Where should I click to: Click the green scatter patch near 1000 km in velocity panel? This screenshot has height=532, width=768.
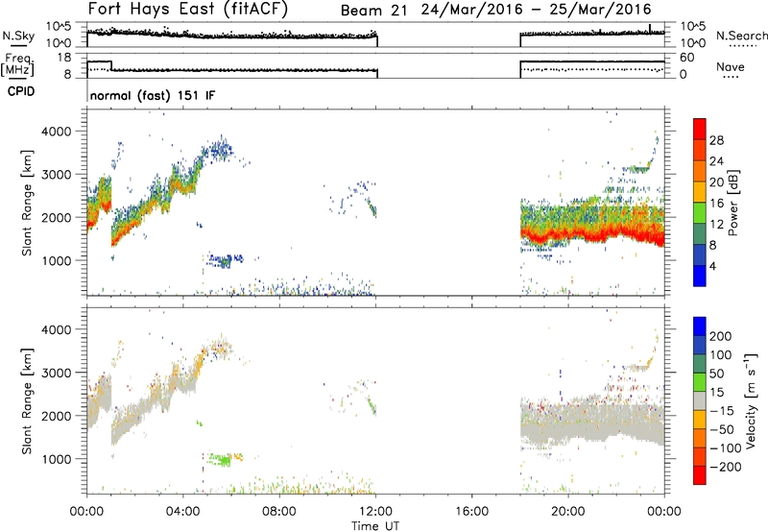click(x=220, y=460)
